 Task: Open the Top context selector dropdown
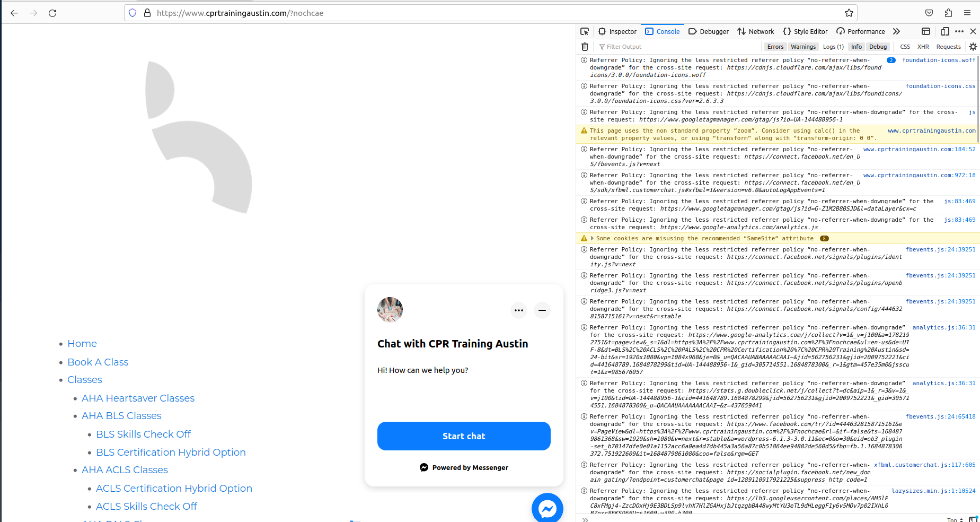[x=955, y=519]
